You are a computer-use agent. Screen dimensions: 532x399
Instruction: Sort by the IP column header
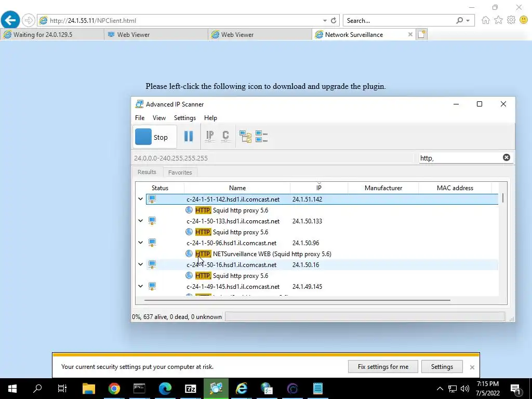[318, 188]
